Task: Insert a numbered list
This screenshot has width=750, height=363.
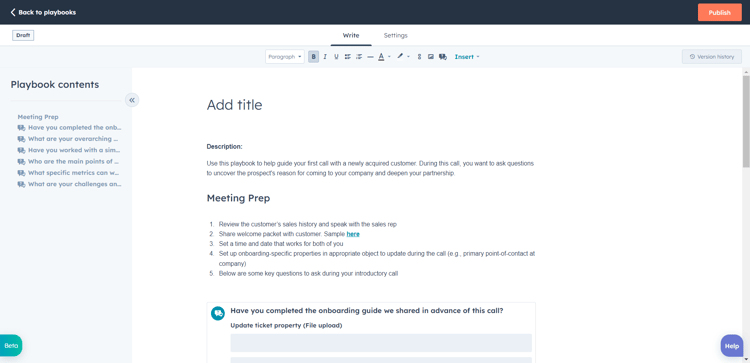Action: [359, 56]
